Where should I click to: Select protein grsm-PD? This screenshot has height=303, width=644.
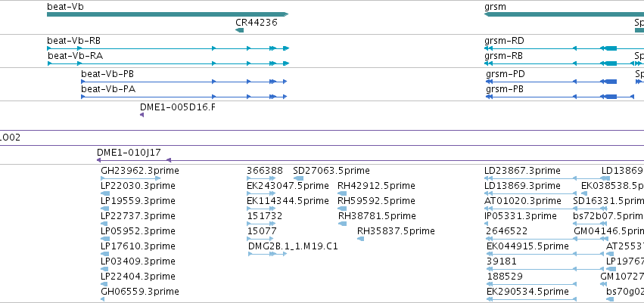tap(552, 82)
